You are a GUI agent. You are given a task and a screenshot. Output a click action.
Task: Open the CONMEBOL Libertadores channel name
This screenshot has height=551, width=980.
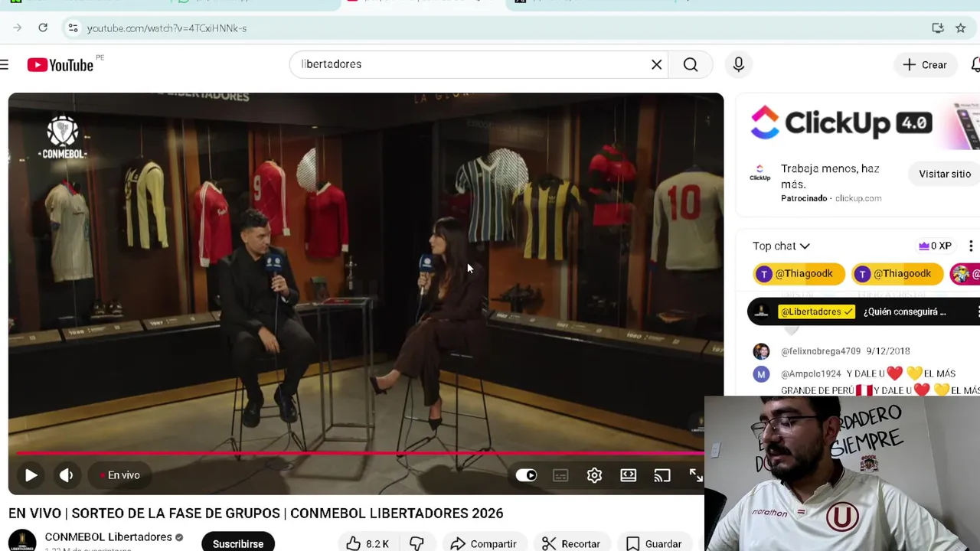coord(108,537)
